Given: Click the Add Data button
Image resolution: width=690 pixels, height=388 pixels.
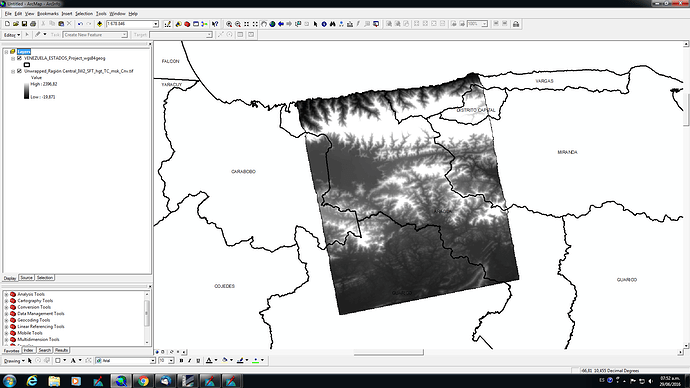Looking at the screenshot, I should point(99,24).
